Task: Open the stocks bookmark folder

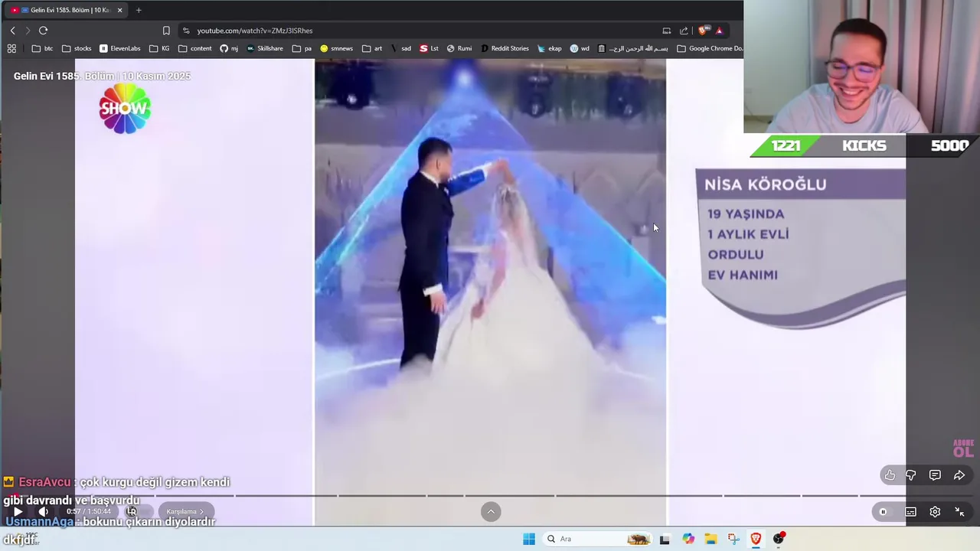Action: (x=77, y=48)
